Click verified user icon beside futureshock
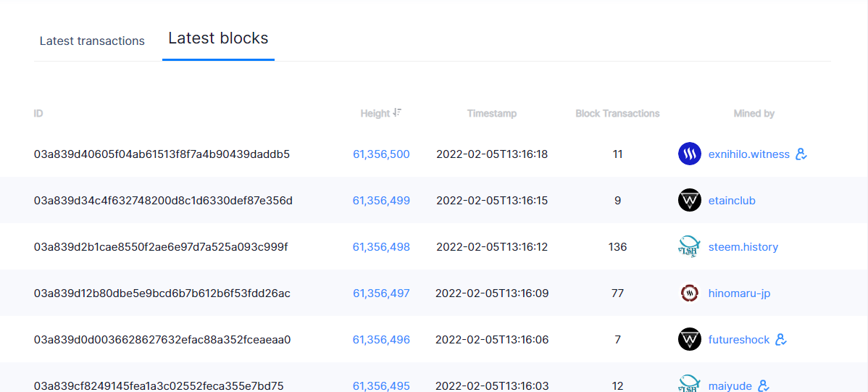Screen dimensions: 868x392 coord(781,339)
